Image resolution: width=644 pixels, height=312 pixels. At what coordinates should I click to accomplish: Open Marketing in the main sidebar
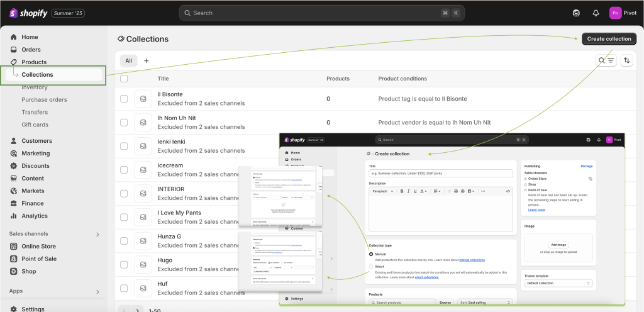coord(35,153)
